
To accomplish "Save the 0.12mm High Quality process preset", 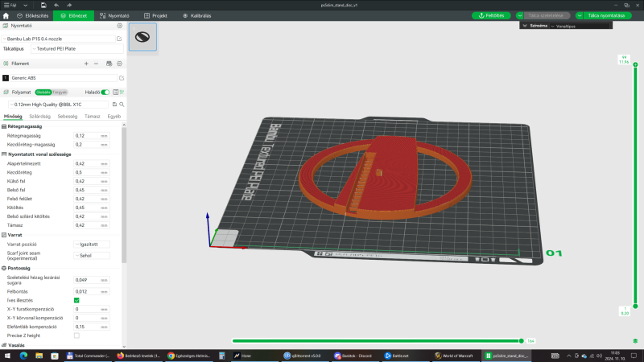I will tap(114, 105).
